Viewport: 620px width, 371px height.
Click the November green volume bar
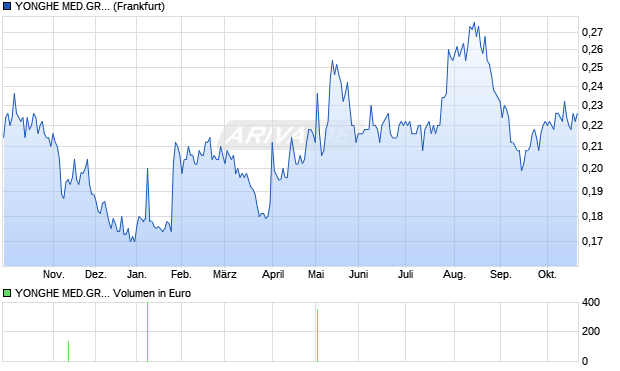click(x=68, y=351)
